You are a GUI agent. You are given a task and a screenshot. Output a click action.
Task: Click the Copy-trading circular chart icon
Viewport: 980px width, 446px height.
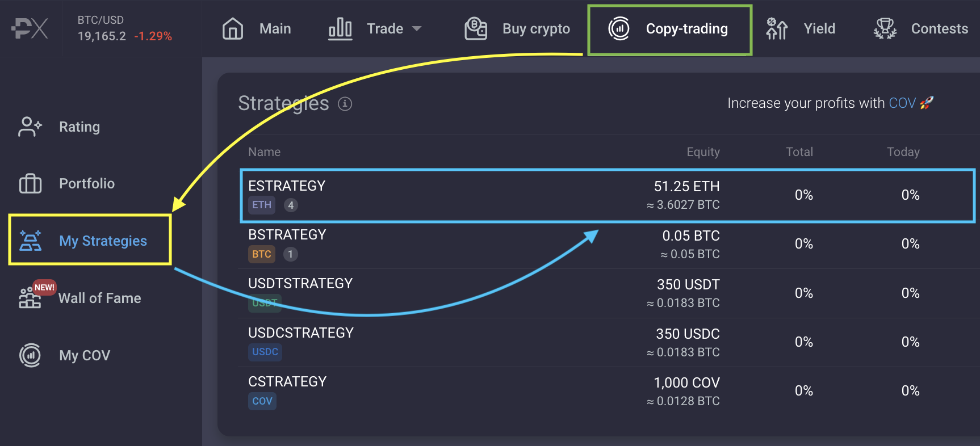tap(619, 28)
